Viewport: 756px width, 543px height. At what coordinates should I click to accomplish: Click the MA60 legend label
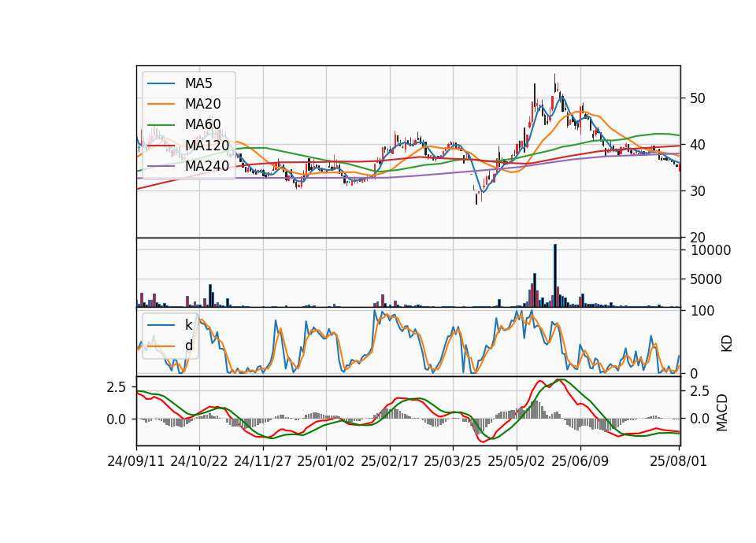pos(202,124)
